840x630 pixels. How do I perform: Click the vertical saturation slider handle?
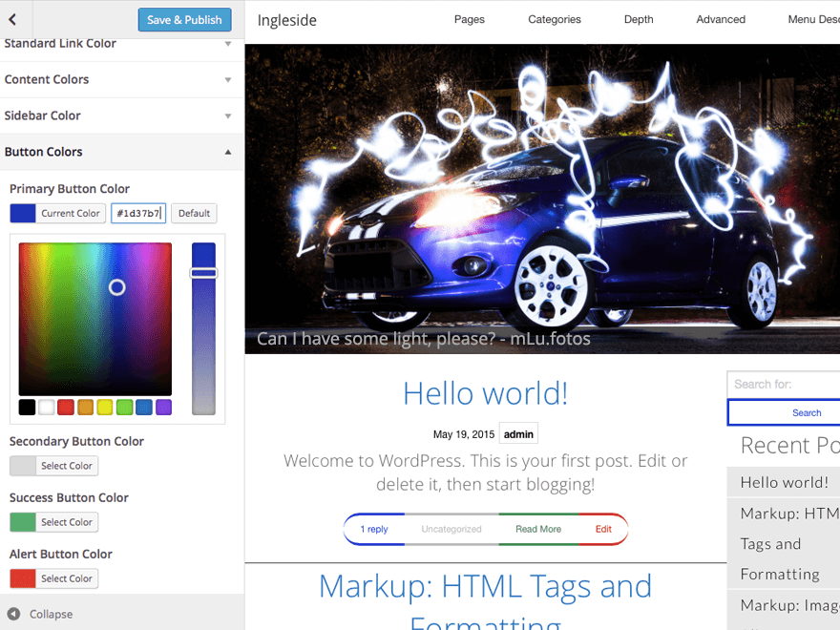tap(203, 273)
